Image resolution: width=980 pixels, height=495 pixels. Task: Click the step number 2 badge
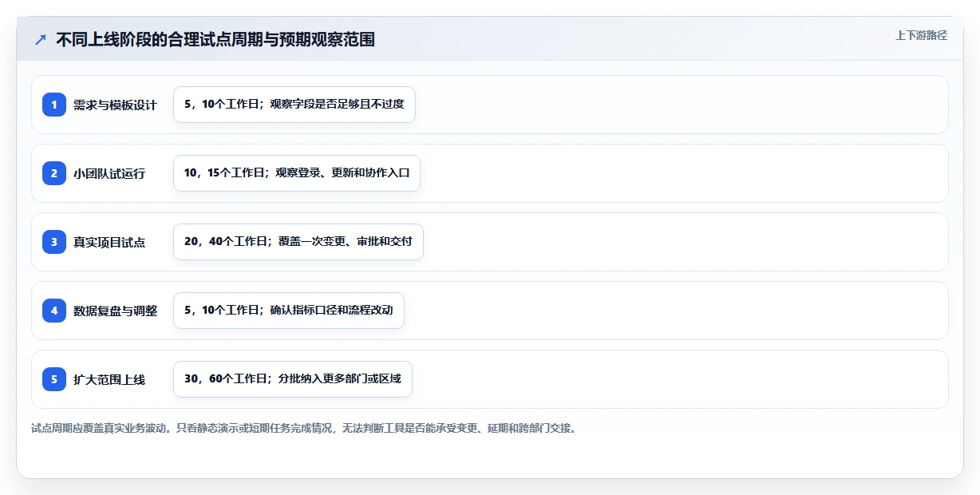[x=54, y=173]
